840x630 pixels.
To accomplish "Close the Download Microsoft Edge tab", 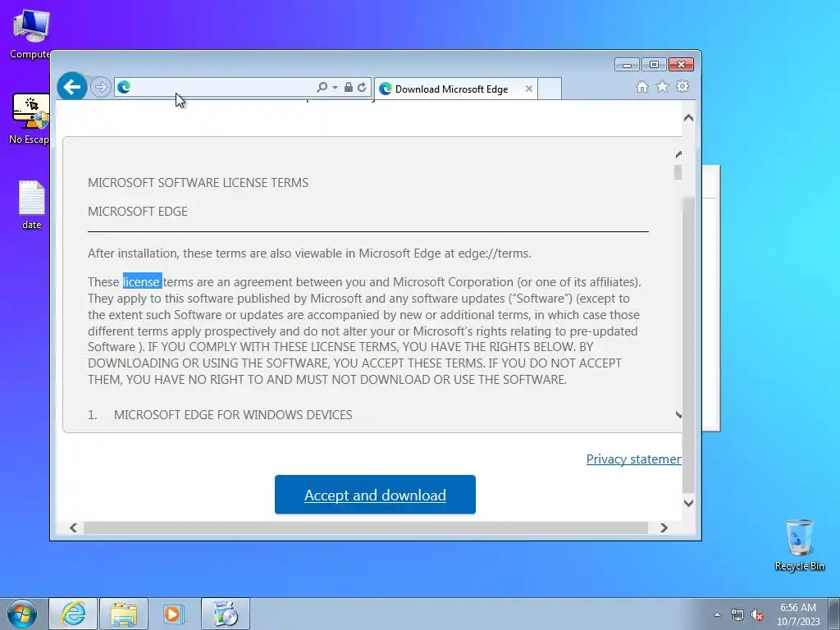I will (x=529, y=89).
